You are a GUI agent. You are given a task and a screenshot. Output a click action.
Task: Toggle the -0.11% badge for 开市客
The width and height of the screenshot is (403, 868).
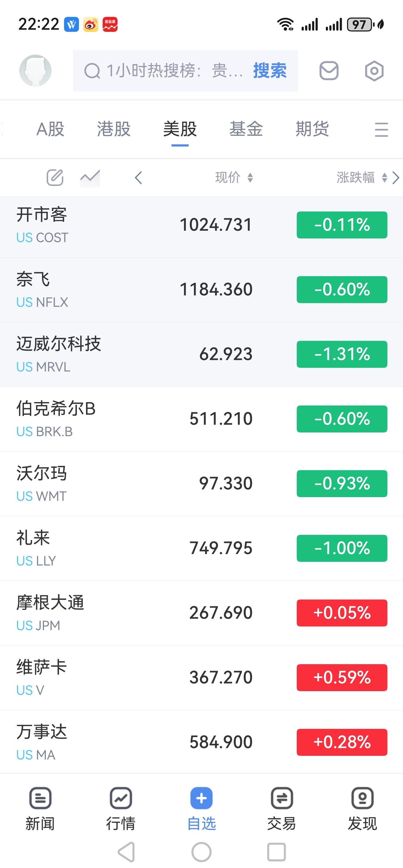pyautogui.click(x=342, y=225)
